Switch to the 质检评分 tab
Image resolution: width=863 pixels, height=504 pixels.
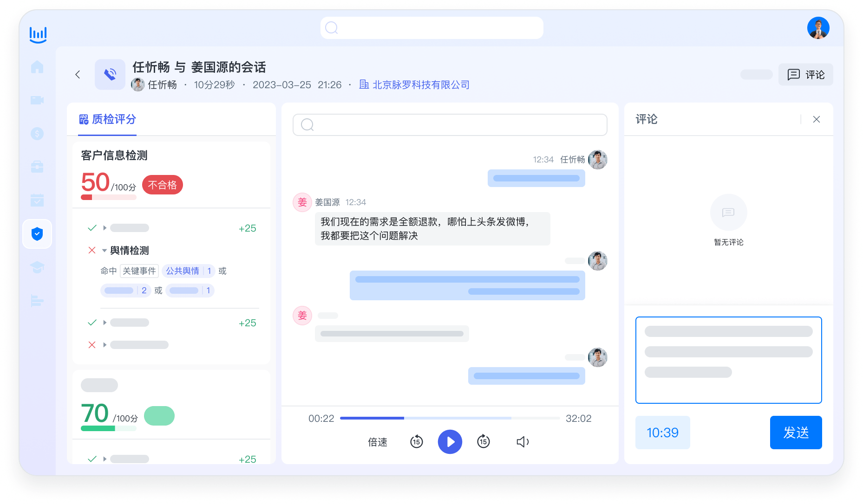coord(107,120)
